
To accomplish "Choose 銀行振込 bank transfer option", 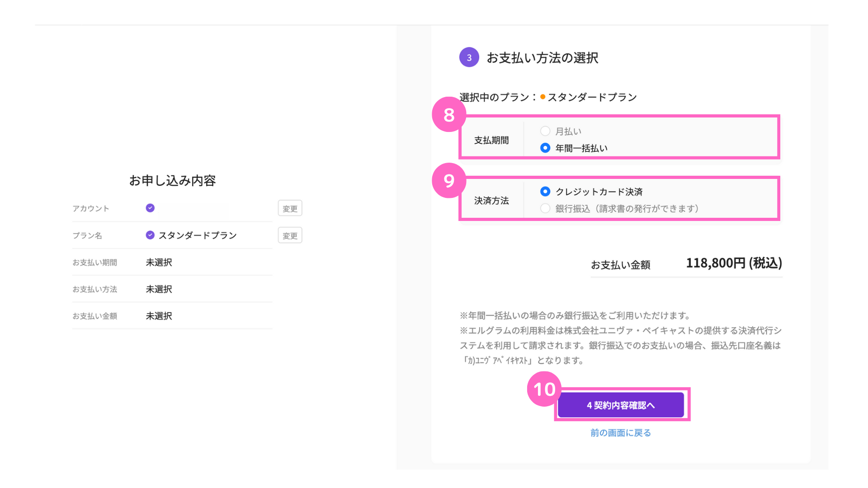I will point(545,208).
